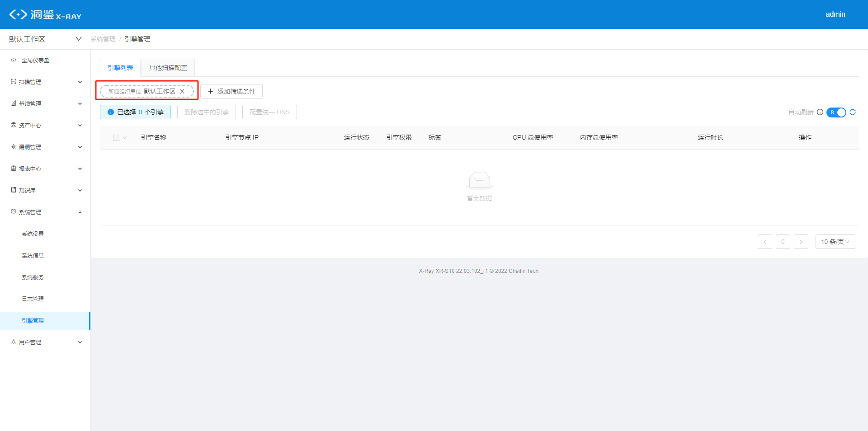Toggle the auto-refresh switch
868x431 pixels.
coord(836,112)
